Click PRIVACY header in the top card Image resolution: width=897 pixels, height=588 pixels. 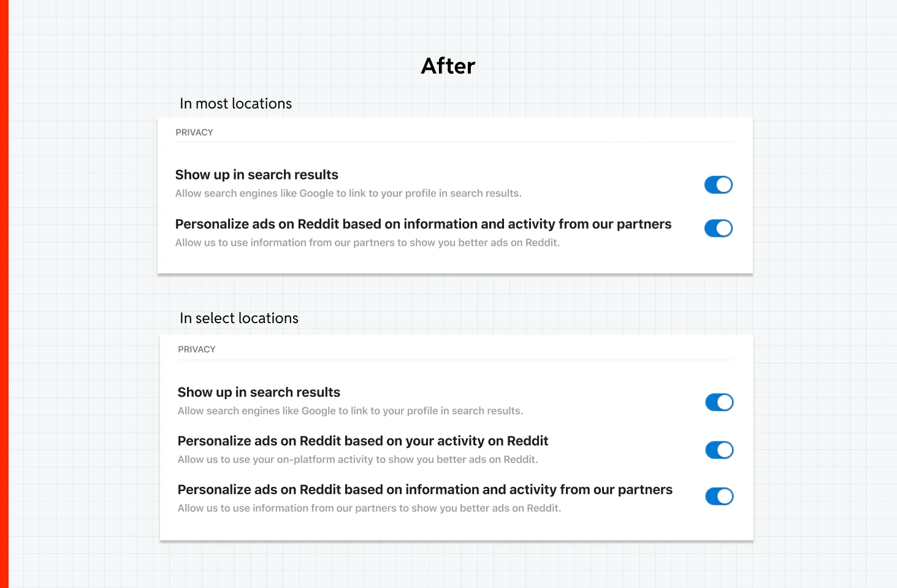tap(194, 132)
